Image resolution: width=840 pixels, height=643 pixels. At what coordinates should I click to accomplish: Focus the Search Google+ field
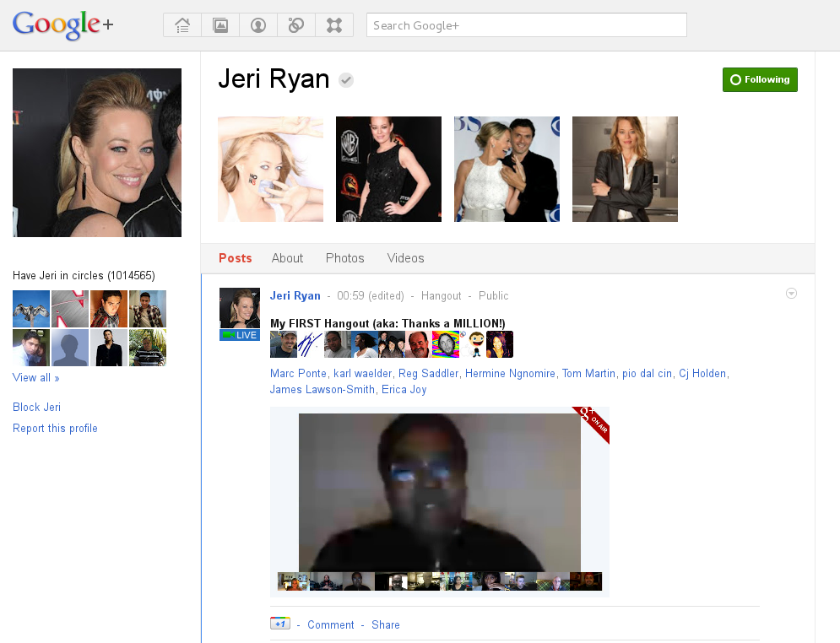pos(526,25)
